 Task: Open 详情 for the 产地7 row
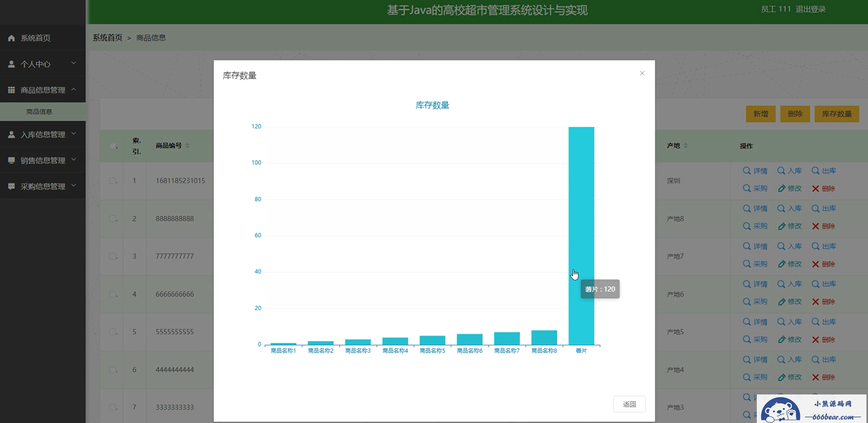tap(755, 246)
